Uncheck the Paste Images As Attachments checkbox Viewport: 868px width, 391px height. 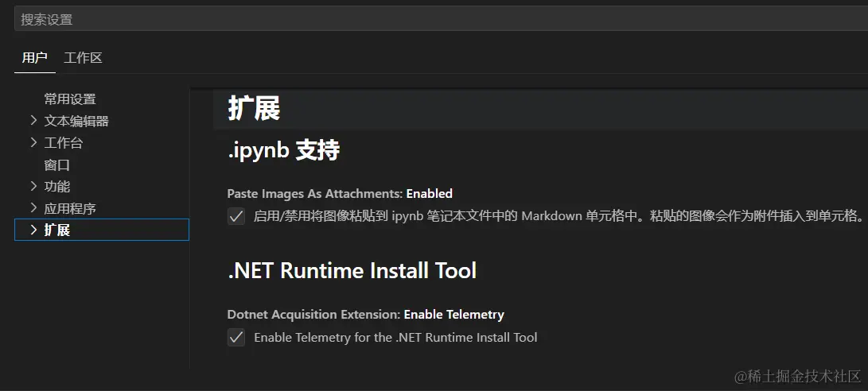[236, 216]
